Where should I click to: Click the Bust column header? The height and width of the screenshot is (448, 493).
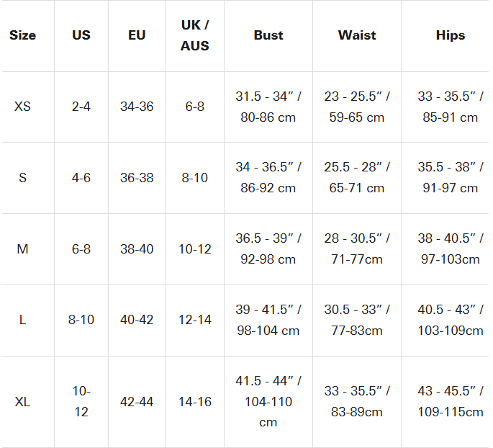click(x=268, y=35)
